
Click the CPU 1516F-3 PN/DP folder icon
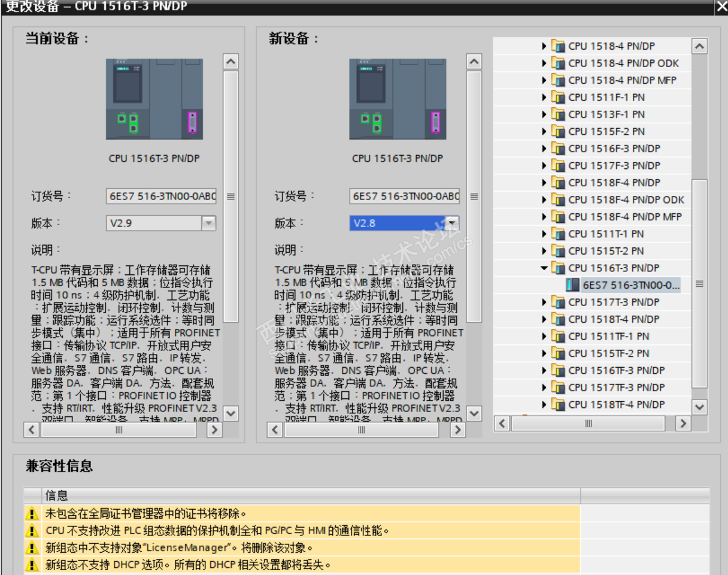[x=558, y=149]
